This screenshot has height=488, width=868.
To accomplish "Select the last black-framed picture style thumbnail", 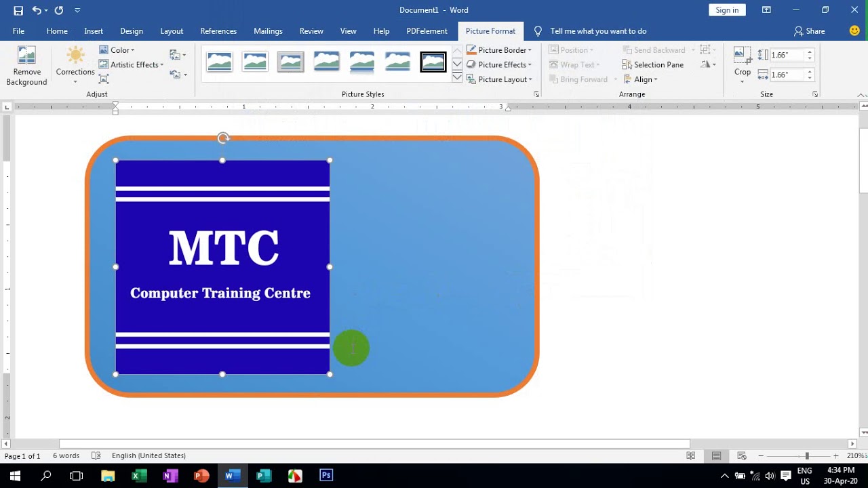I will [433, 62].
